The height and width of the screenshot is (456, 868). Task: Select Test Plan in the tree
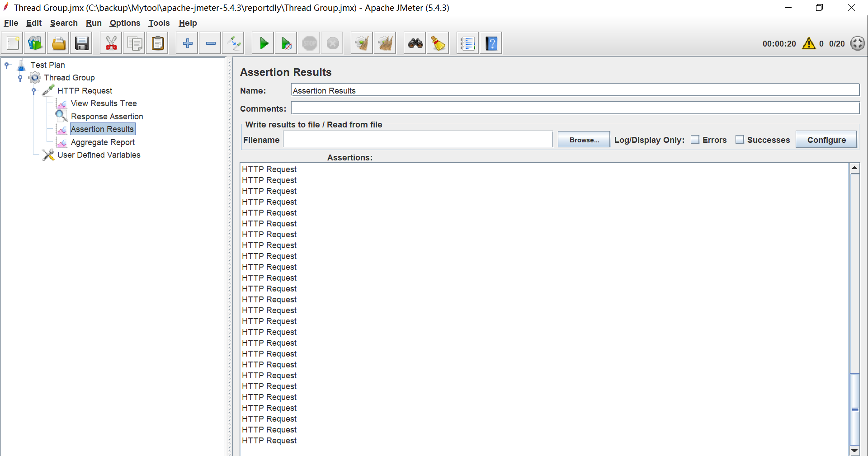tap(47, 65)
